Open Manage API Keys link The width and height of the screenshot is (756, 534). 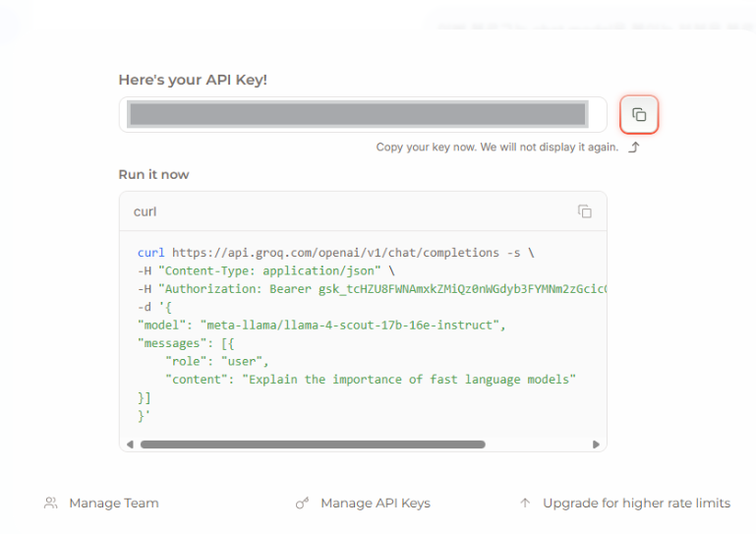pyautogui.click(x=376, y=504)
